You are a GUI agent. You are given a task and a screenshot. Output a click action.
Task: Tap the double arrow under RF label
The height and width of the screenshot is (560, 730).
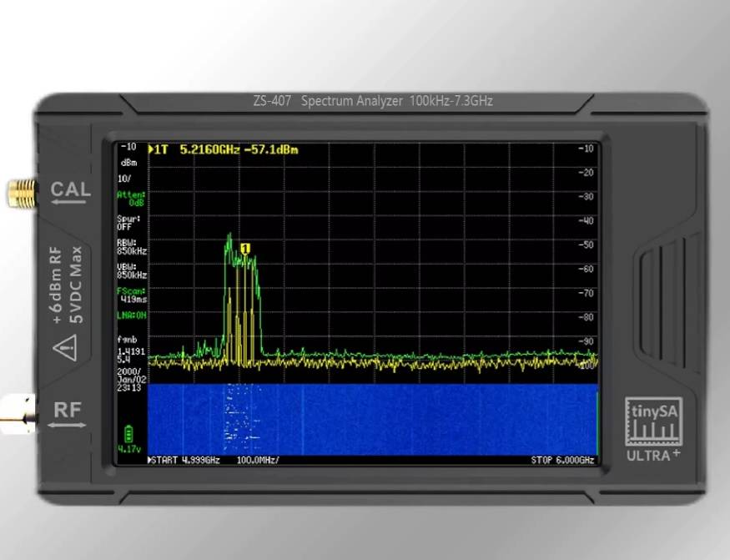pyautogui.click(x=67, y=425)
